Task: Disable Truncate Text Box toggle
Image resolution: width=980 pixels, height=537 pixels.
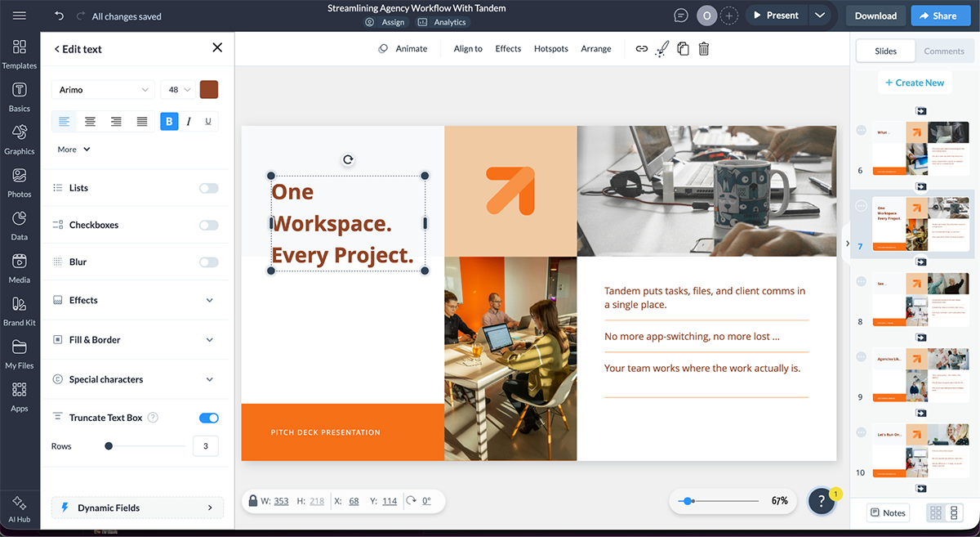Action: click(x=209, y=418)
